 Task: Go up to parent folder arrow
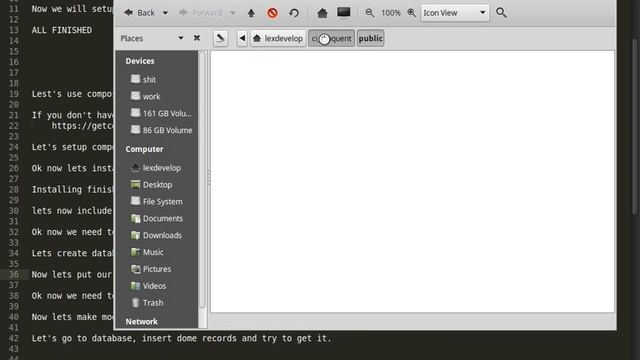point(251,13)
